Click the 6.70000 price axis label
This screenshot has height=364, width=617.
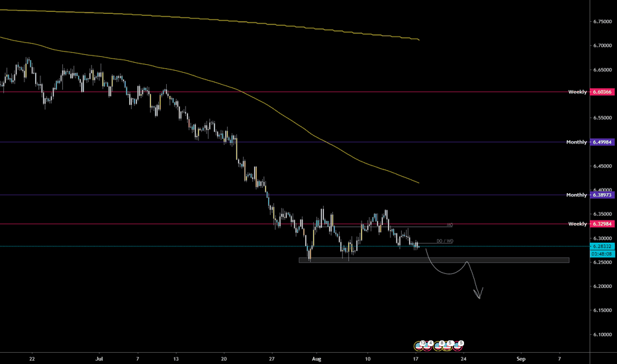tap(602, 46)
